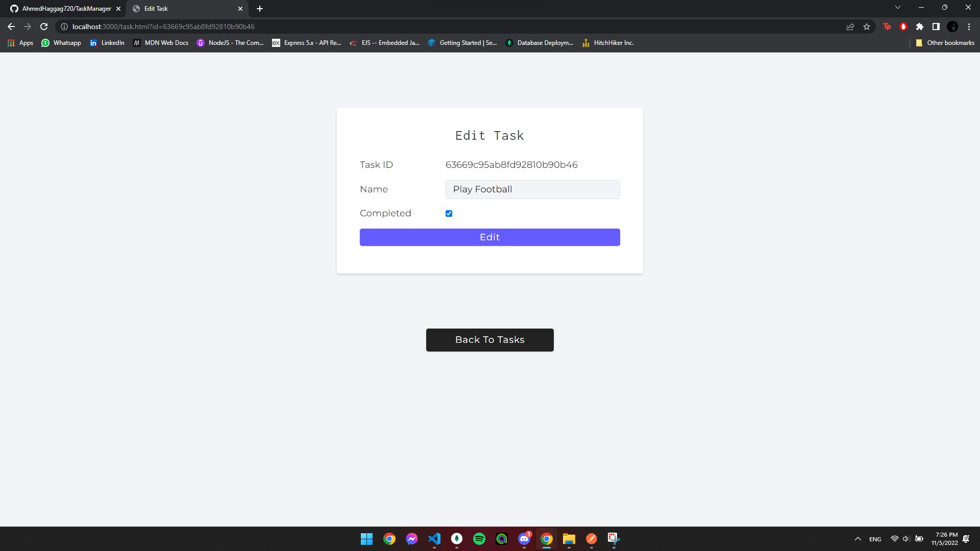Toggle the browser side panel
The image size is (980, 551).
pyautogui.click(x=936, y=27)
